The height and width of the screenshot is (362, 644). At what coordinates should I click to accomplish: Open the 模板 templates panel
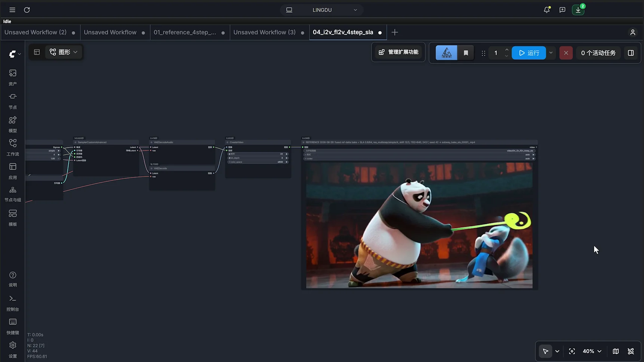[13, 218]
